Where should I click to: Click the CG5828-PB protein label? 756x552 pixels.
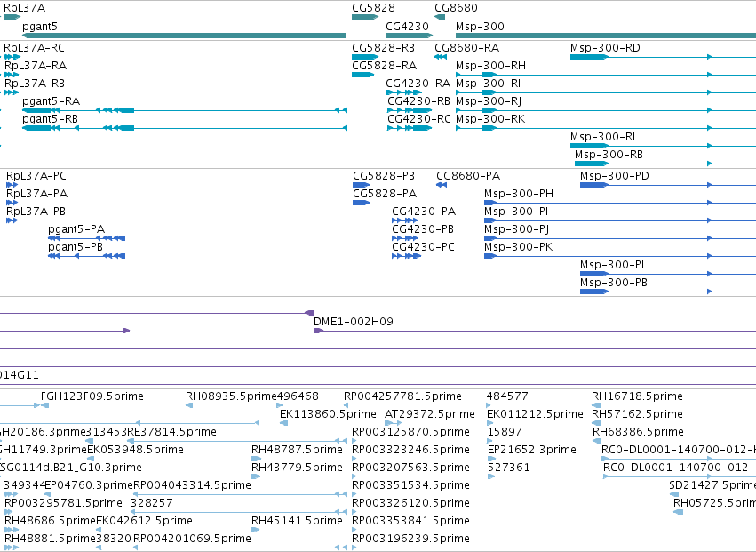pos(384,176)
